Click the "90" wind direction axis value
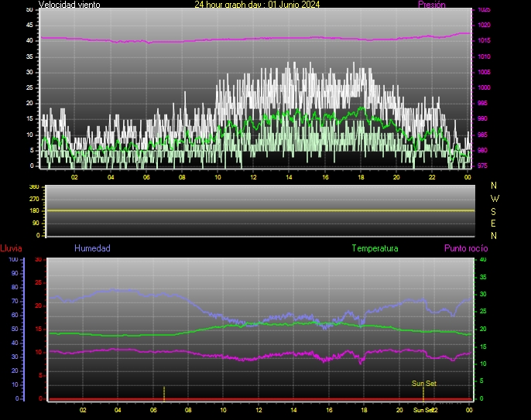The width and height of the screenshot is (531, 420). click(x=36, y=223)
